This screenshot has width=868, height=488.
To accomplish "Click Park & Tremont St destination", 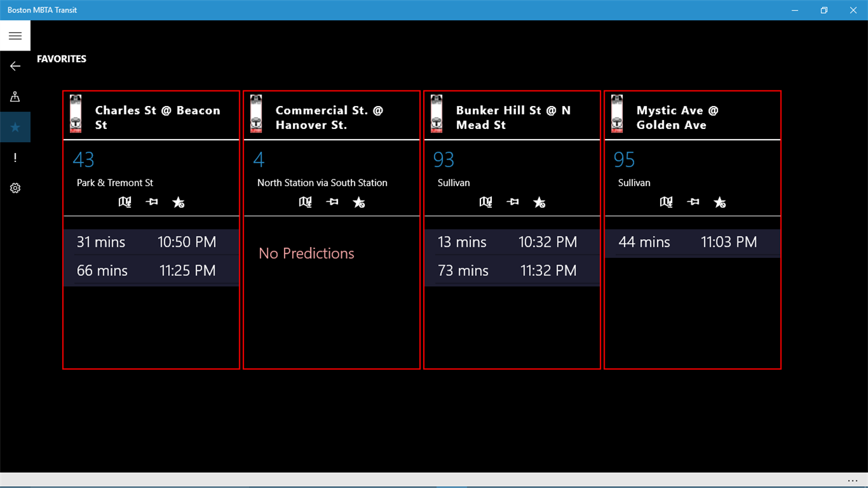I will 115,183.
